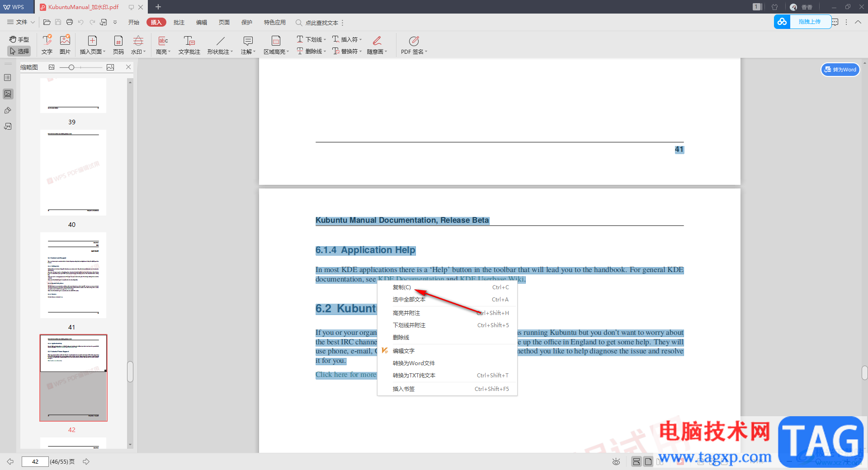The width and height of the screenshot is (868, 470).
Task: Choose 高亮并附注 in the context menu
Action: tap(448, 313)
